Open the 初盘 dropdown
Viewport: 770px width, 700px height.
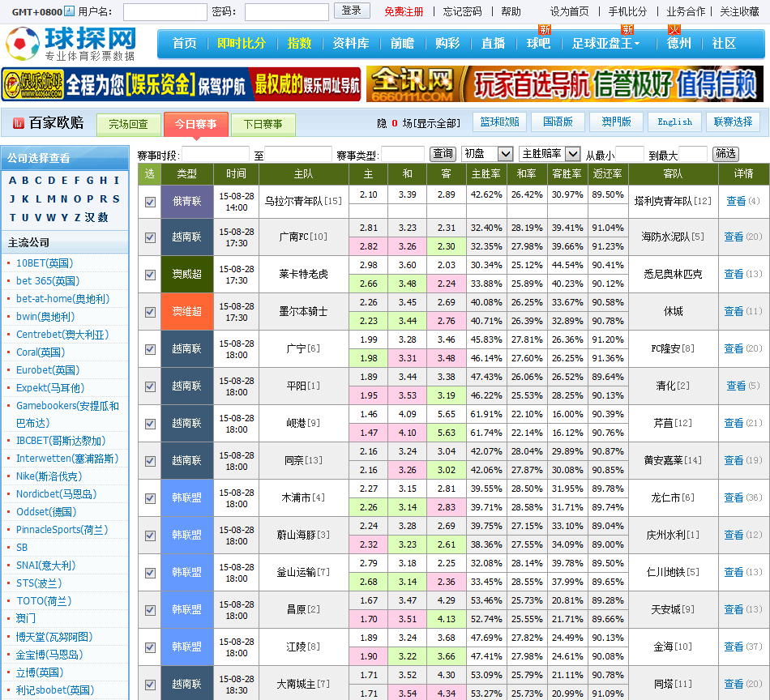tap(487, 154)
